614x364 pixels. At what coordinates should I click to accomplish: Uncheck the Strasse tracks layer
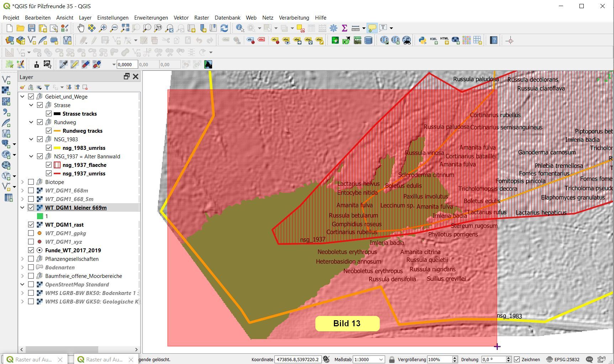(x=49, y=114)
